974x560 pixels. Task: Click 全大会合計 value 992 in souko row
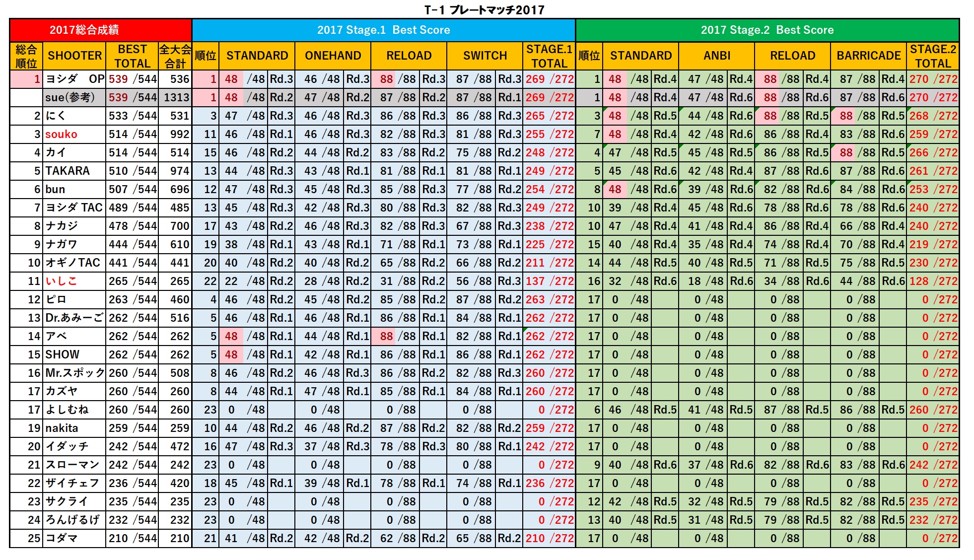tap(180, 134)
